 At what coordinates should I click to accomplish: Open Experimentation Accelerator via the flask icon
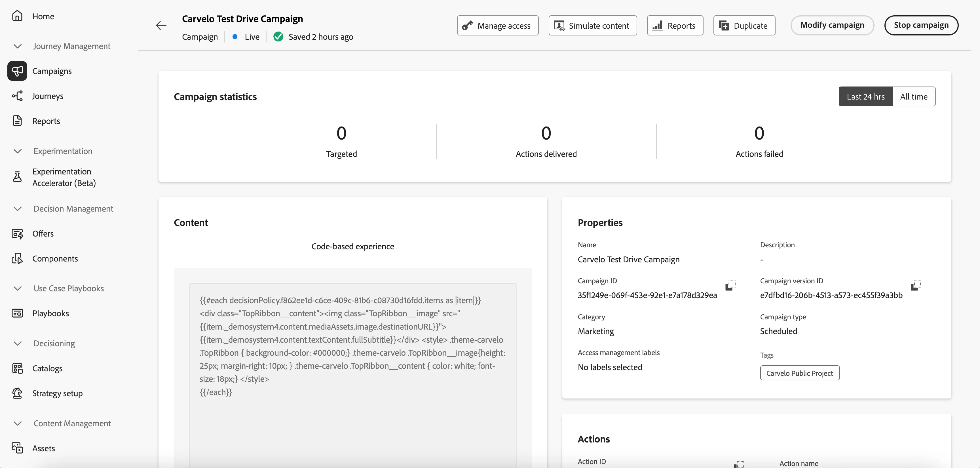tap(17, 177)
